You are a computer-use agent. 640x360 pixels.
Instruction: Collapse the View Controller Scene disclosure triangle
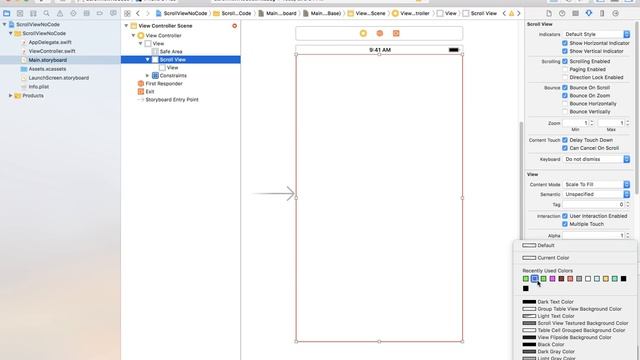coord(126,26)
